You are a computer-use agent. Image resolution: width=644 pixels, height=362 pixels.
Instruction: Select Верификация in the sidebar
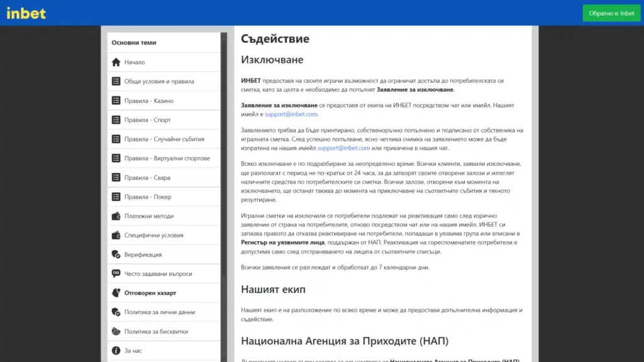[164, 255]
